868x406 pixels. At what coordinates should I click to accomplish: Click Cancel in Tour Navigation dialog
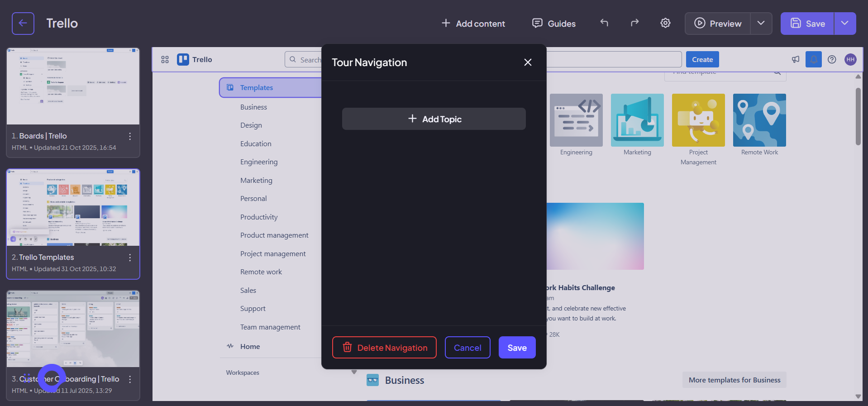coord(467,348)
